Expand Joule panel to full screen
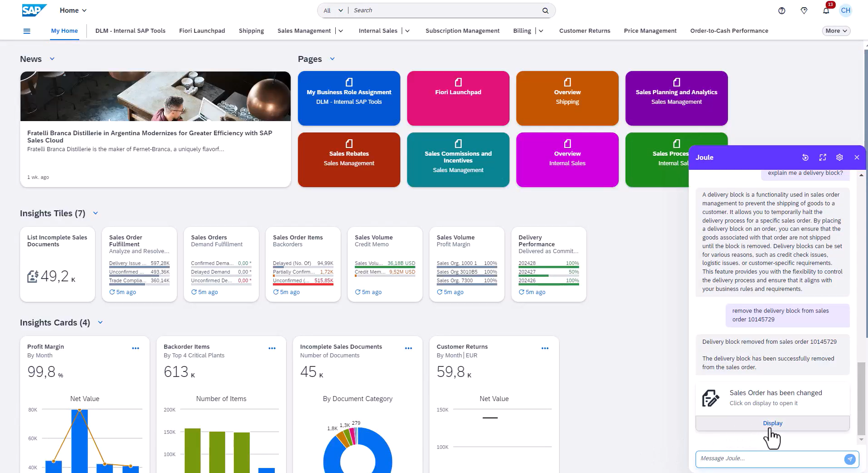 [x=823, y=158]
